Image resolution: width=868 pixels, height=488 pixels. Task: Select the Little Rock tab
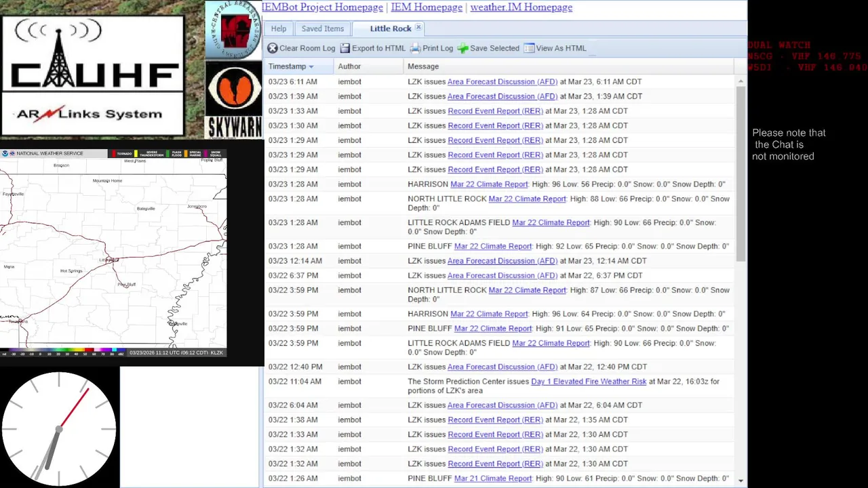(391, 28)
